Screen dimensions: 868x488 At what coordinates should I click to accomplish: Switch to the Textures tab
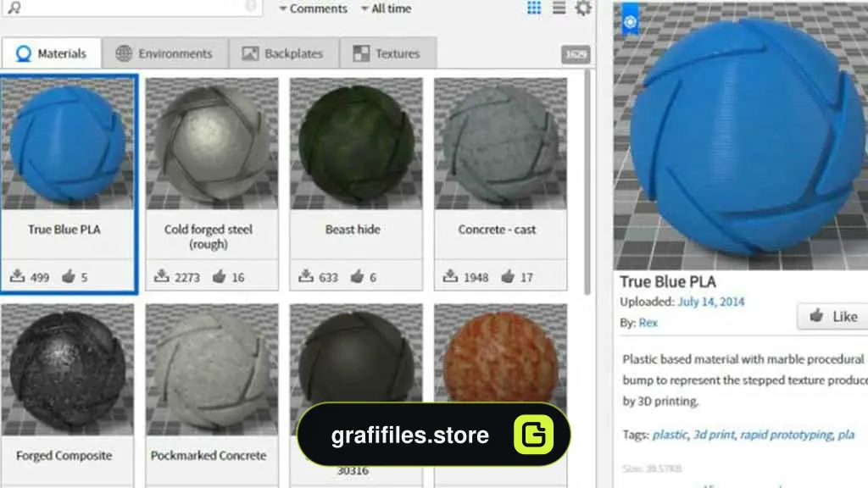(387, 53)
